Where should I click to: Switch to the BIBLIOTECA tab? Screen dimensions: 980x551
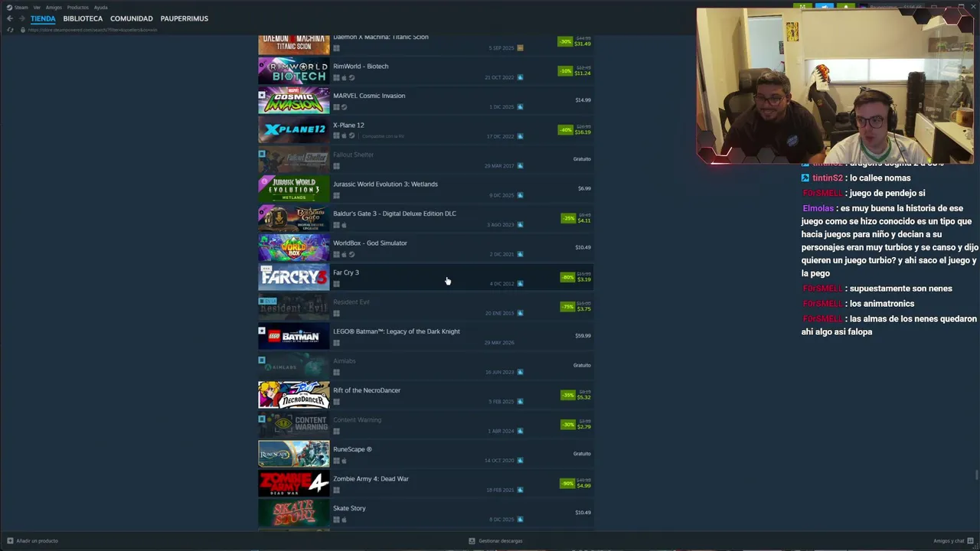83,18
